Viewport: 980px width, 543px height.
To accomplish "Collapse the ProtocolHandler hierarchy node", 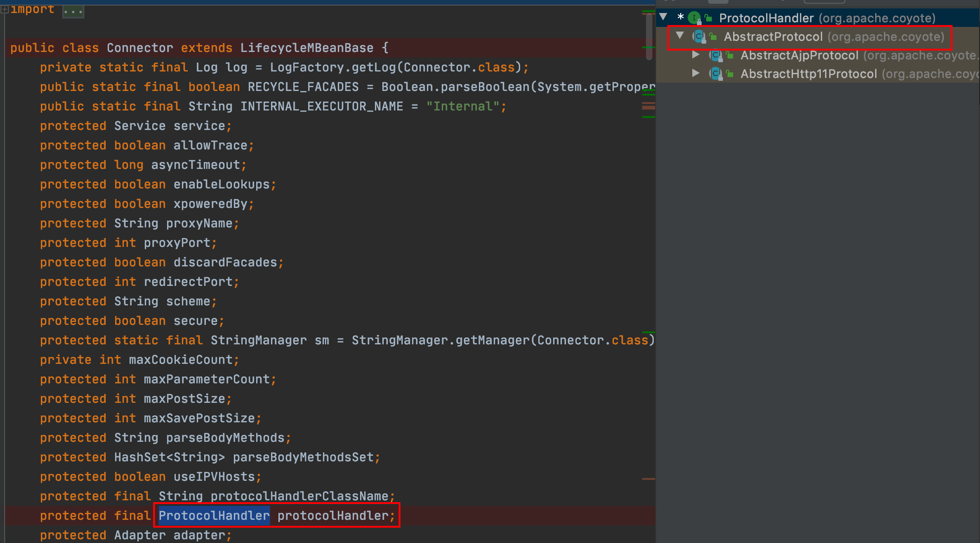I will tap(664, 17).
